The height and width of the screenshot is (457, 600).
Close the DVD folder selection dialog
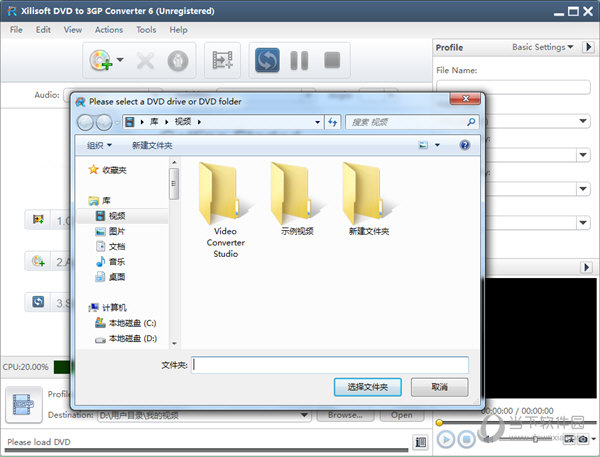(x=465, y=99)
